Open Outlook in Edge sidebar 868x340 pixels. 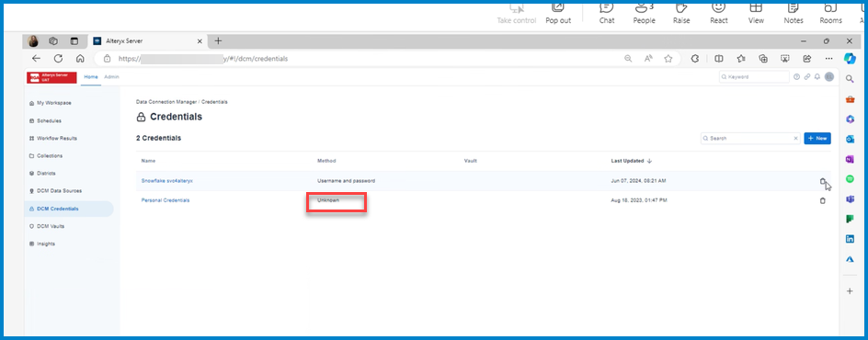tap(850, 140)
